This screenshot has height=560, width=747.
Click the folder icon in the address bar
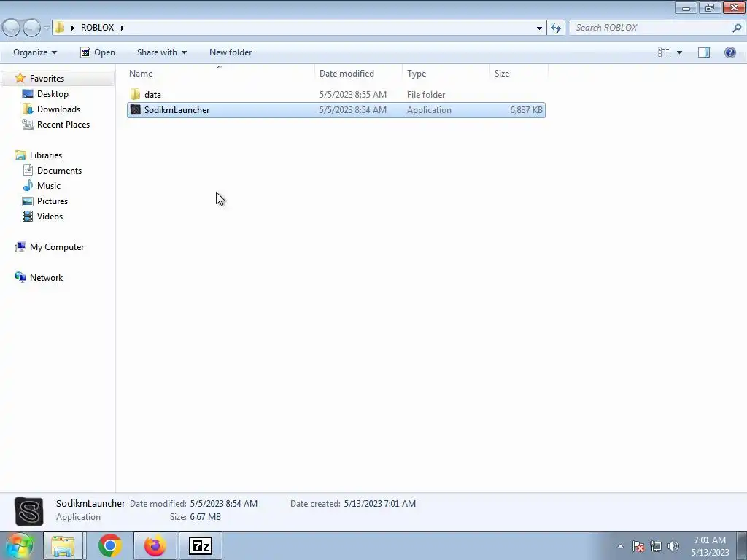click(x=59, y=28)
